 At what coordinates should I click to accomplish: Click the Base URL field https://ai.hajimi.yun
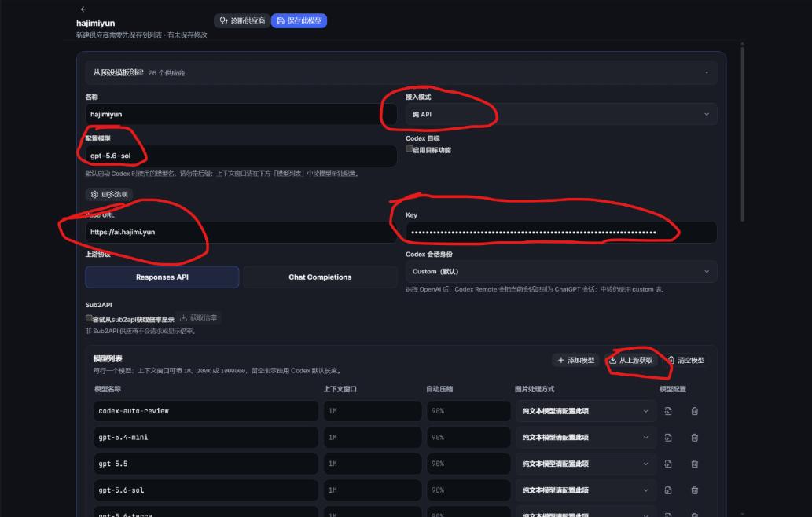click(241, 233)
